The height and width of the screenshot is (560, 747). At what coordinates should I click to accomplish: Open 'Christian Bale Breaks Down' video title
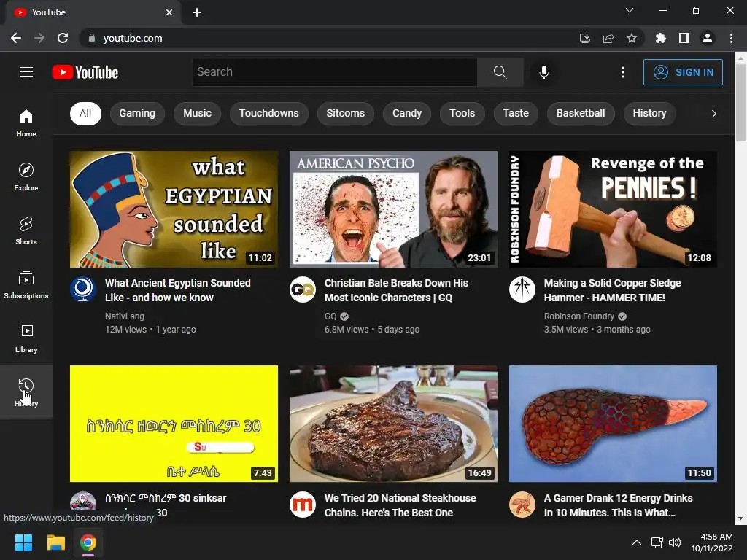pos(396,290)
